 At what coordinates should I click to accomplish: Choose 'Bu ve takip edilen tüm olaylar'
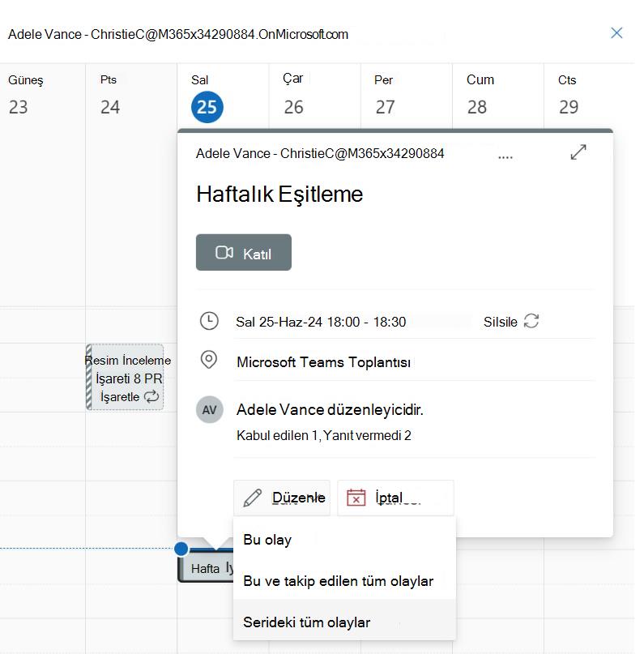point(344,581)
